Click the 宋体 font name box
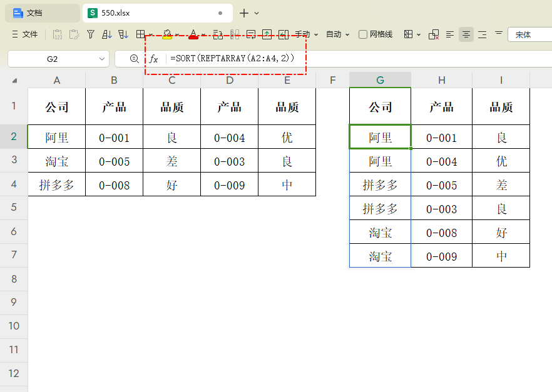The height and width of the screenshot is (392, 552). [530, 34]
